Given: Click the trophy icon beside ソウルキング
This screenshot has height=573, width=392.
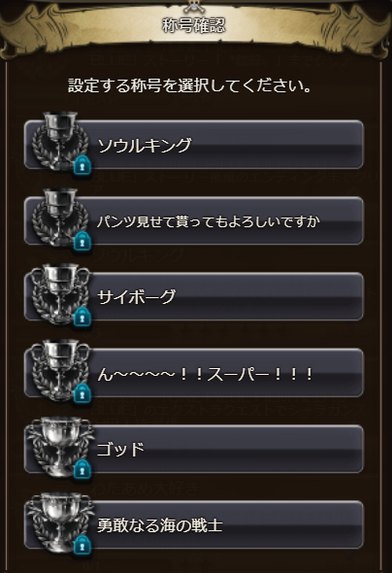Looking at the screenshot, I should click(x=60, y=142).
